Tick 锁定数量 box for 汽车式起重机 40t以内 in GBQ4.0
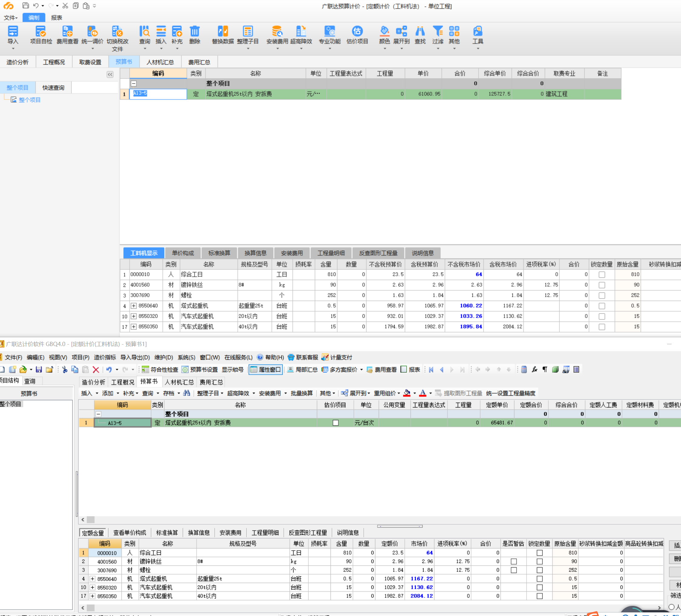The height and width of the screenshot is (616, 681). [x=540, y=596]
